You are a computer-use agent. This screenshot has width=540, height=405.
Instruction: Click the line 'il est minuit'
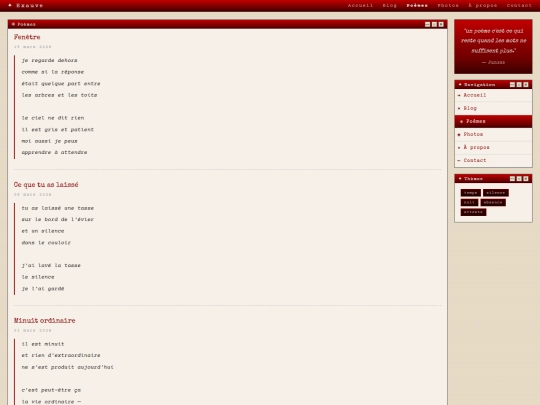point(43,344)
